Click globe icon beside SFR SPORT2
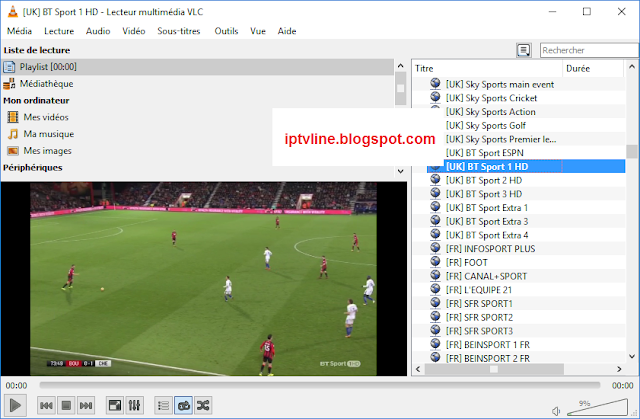This screenshot has height=419, width=640. coord(436,316)
